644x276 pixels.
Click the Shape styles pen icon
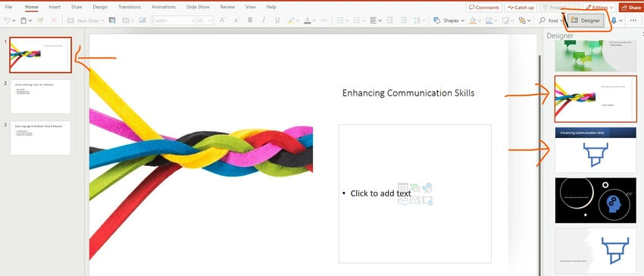tap(505, 20)
